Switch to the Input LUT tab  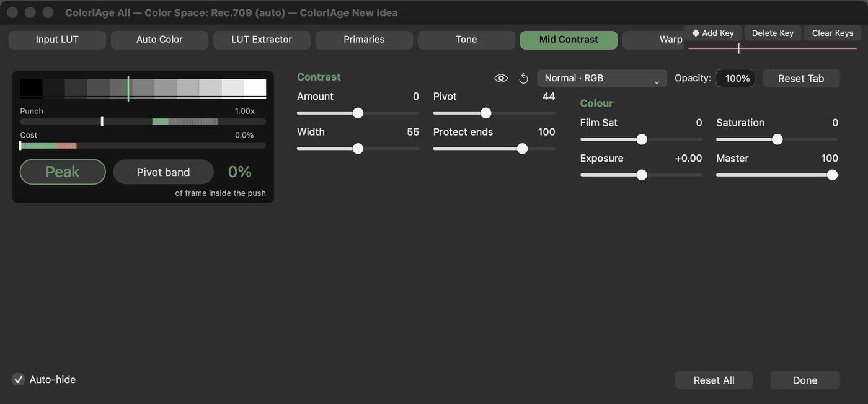pyautogui.click(x=57, y=40)
